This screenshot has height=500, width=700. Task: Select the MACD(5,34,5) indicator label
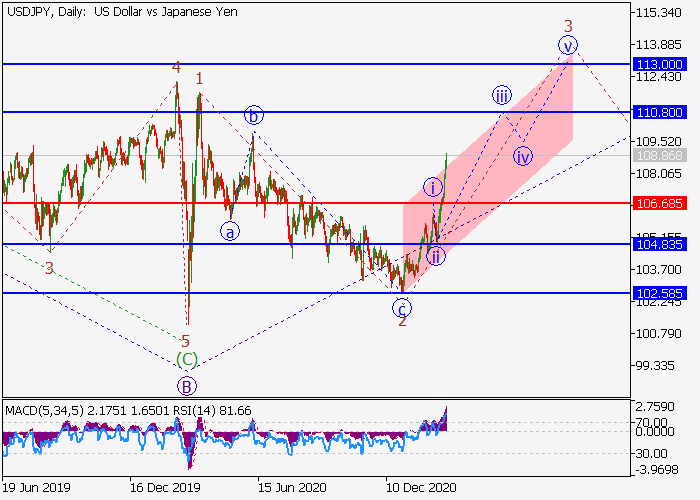point(44,410)
